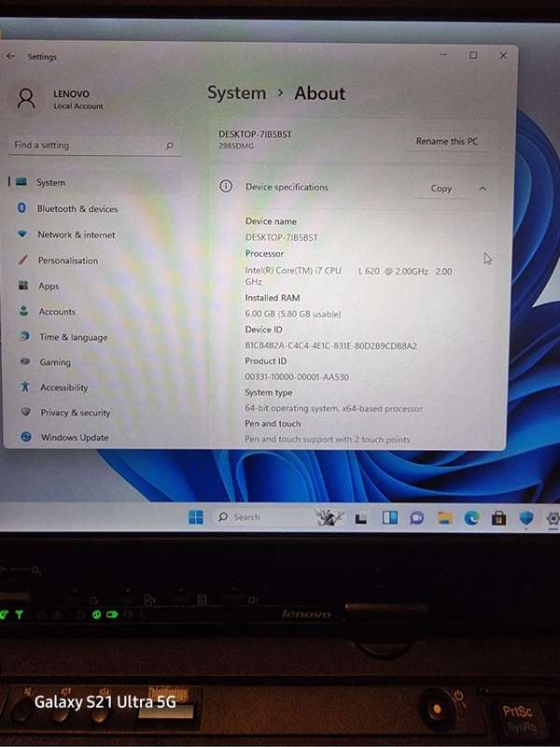Click the Accounts person icon
The width and height of the screenshot is (560, 747).
[x=24, y=311]
